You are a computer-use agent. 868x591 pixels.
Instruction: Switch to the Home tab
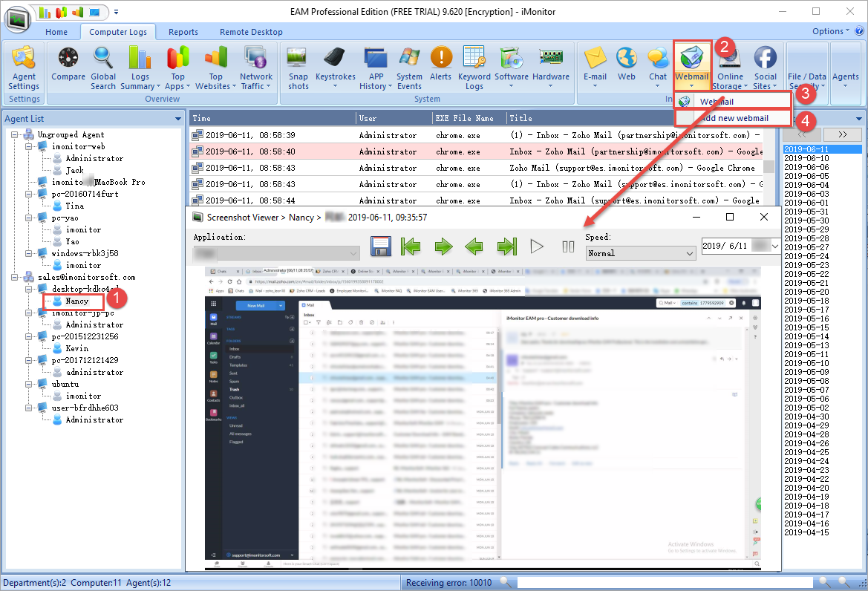click(x=56, y=32)
